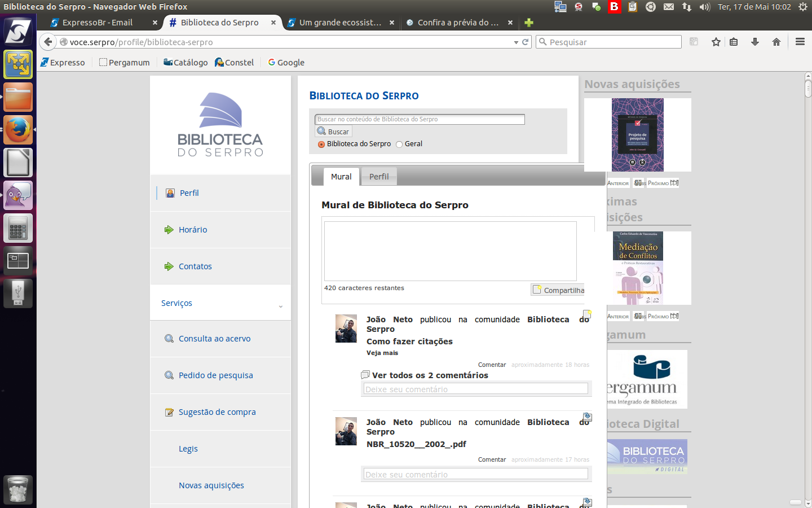The height and width of the screenshot is (508, 812).
Task: Click the Buscar button
Action: [334, 132]
